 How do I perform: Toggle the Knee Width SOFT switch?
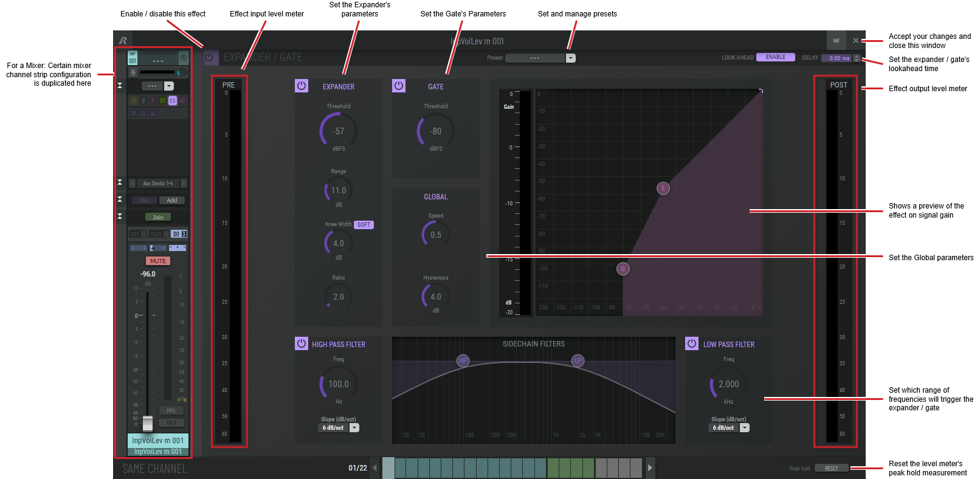pyautogui.click(x=364, y=225)
